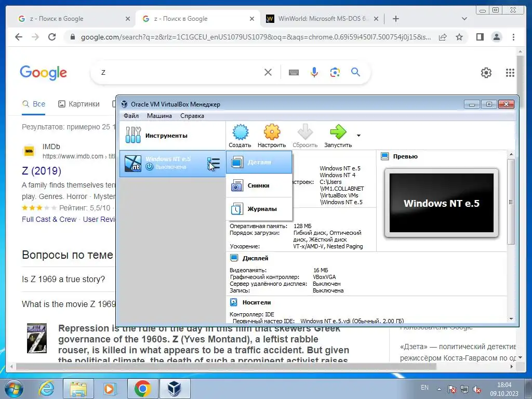The width and height of the screenshot is (532, 399).
Task: Click the VBoxVGA graphics controller value
Action: pyautogui.click(x=324, y=277)
